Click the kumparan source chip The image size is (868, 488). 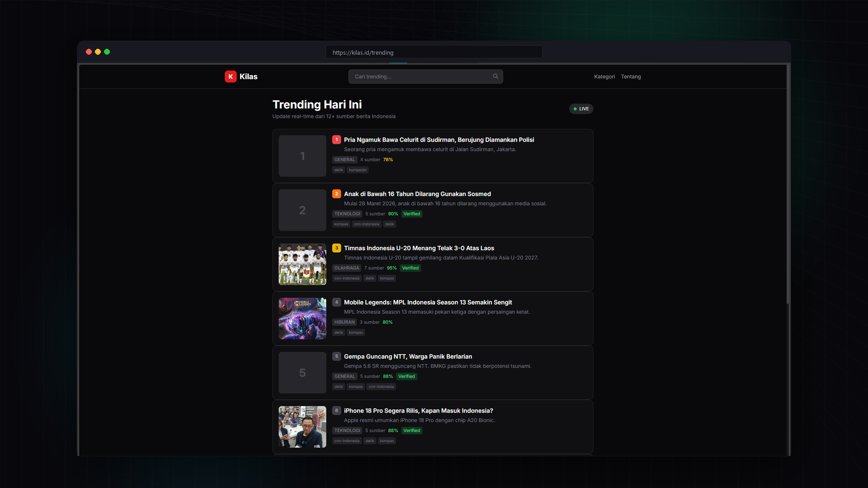pyautogui.click(x=358, y=170)
